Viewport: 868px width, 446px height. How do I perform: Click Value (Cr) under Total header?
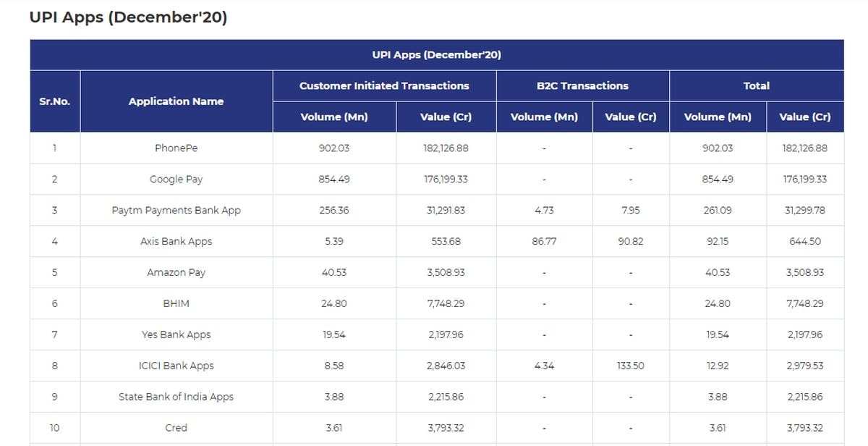coord(804,117)
